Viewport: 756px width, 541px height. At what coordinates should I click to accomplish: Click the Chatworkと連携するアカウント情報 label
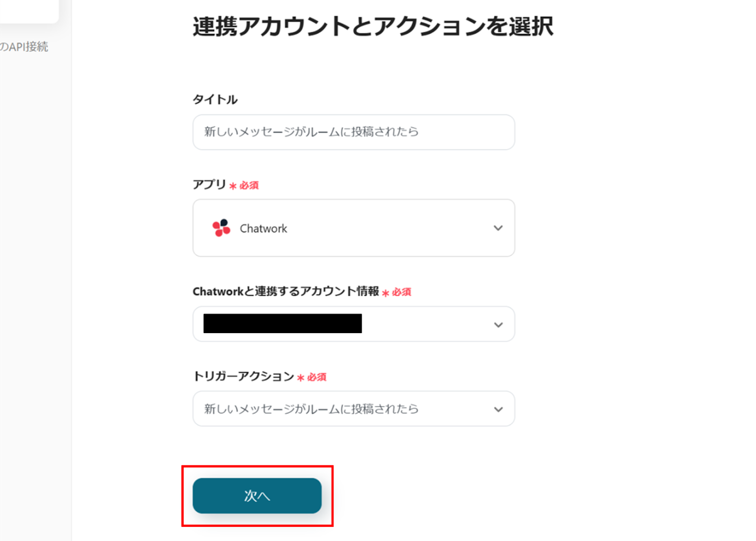(x=285, y=292)
